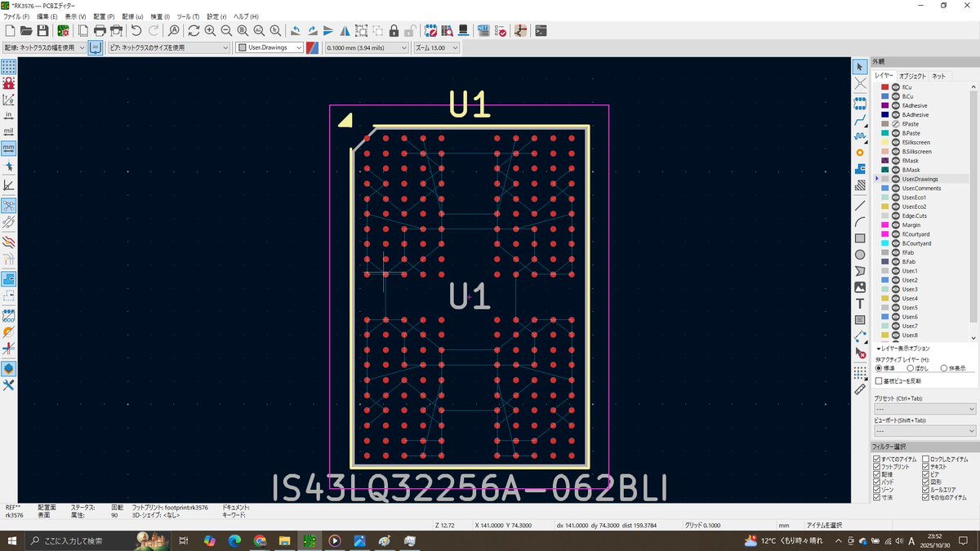Select 非表示 inactive layer radio button
The height and width of the screenshot is (551, 980).
click(944, 368)
